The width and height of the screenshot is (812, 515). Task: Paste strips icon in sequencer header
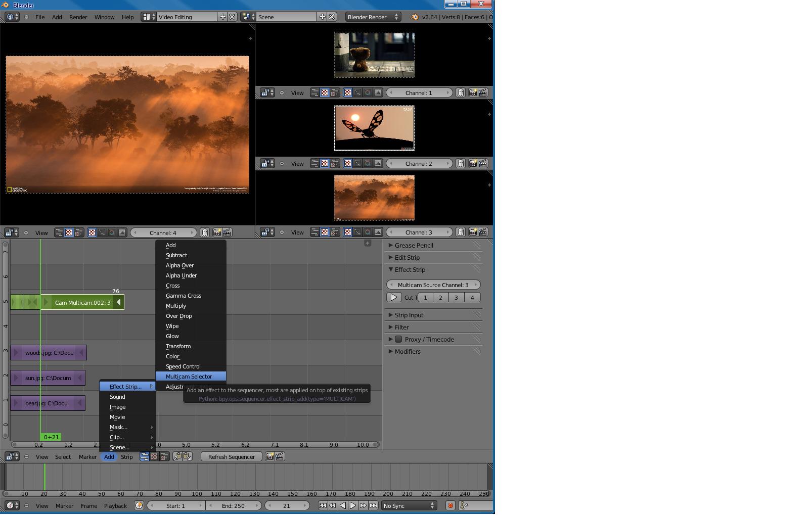(x=187, y=457)
